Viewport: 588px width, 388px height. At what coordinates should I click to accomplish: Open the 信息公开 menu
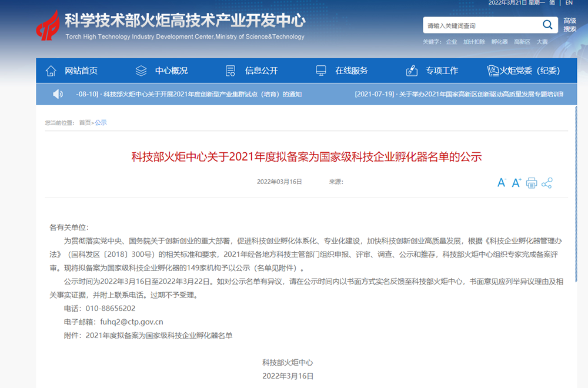click(x=261, y=71)
